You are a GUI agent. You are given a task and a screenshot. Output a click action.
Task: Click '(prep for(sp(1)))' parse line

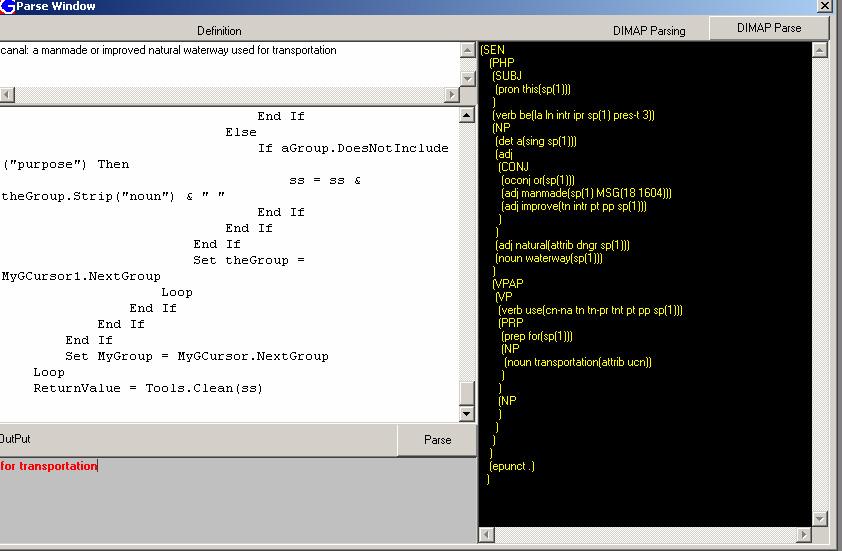pyautogui.click(x=537, y=336)
